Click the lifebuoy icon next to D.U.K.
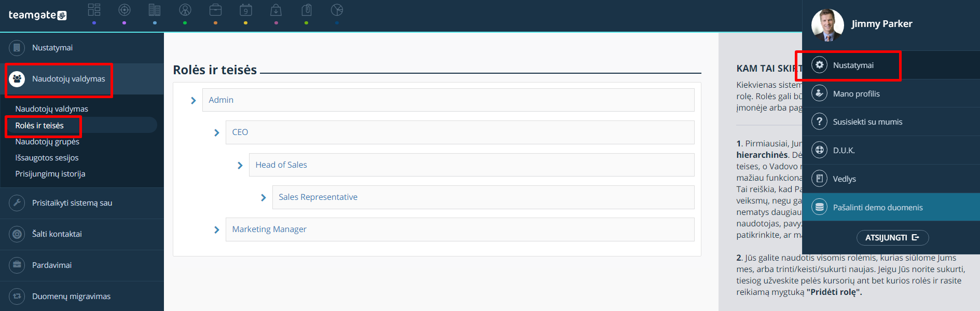This screenshot has width=980, height=311. point(819,150)
